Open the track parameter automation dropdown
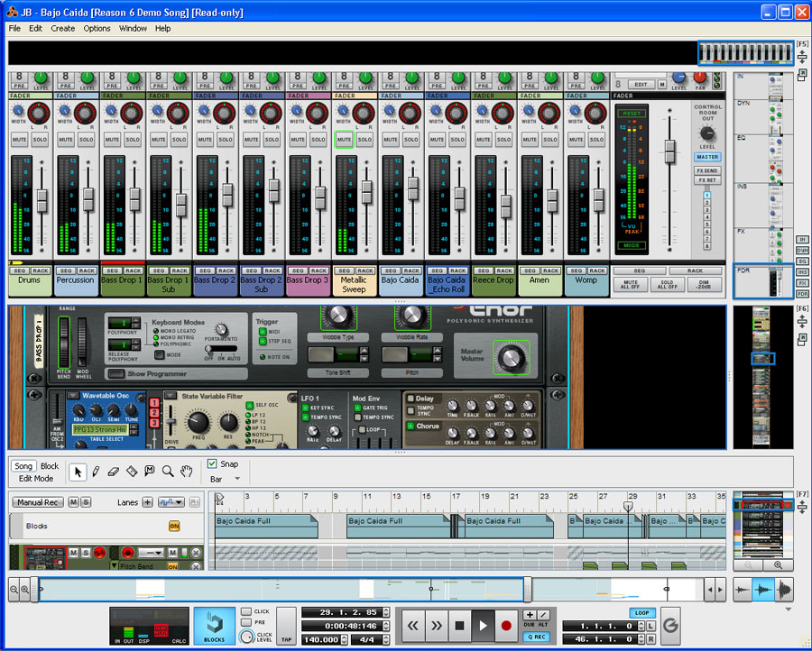 tap(171, 502)
